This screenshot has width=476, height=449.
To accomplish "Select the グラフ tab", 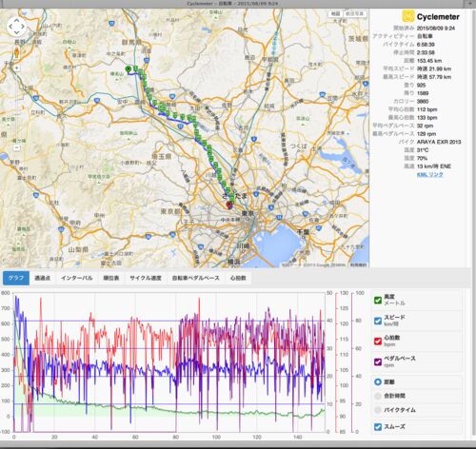I will pyautogui.click(x=16, y=278).
